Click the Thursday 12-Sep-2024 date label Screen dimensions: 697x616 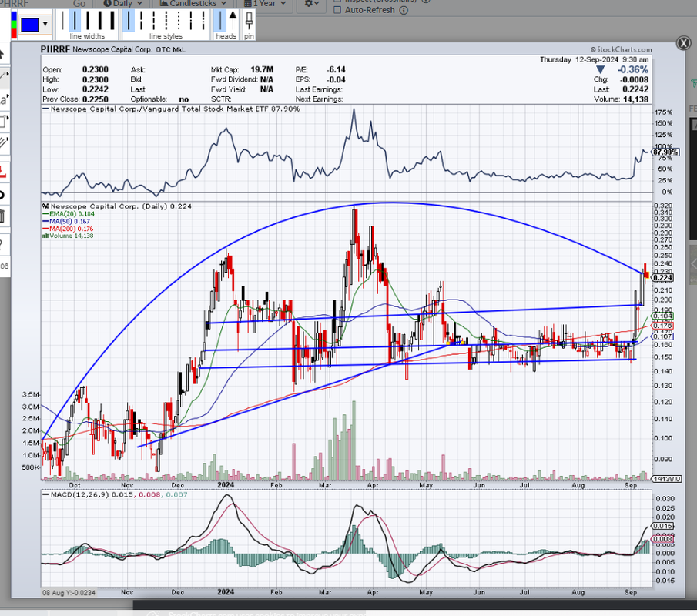click(x=578, y=59)
